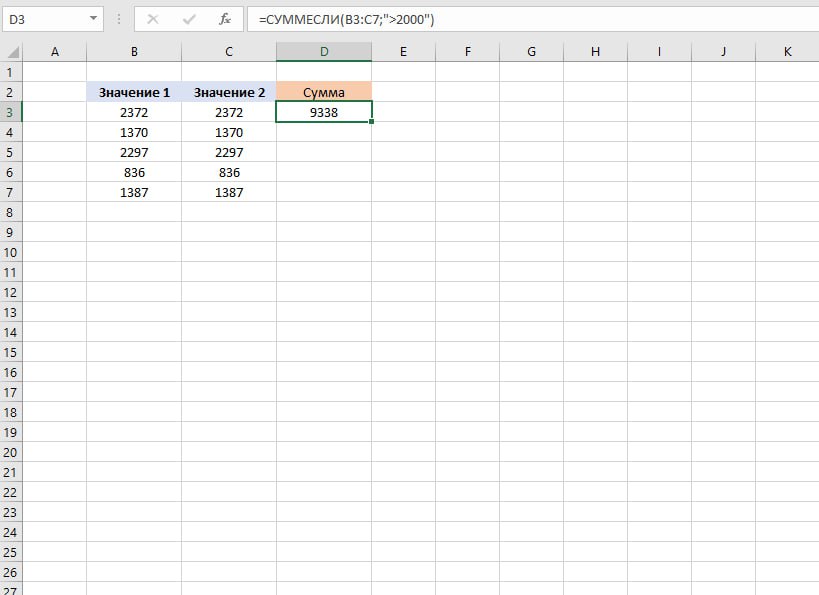Viewport: 819px width, 595px height.
Task: Click the Enter checkmark icon in formula bar
Action: tap(189, 18)
